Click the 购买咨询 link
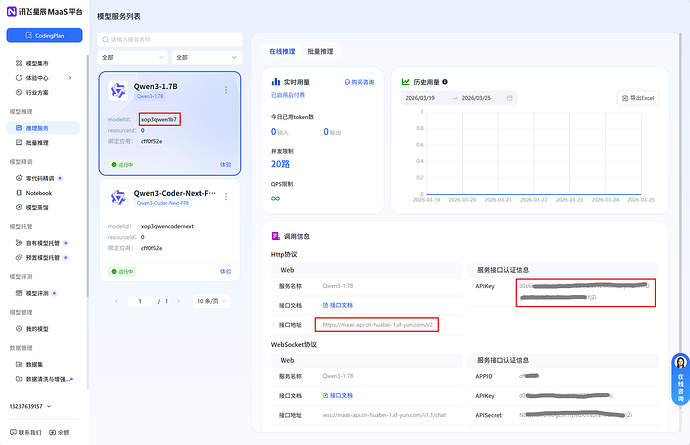Image resolution: width=690 pixels, height=445 pixels. 359,82
